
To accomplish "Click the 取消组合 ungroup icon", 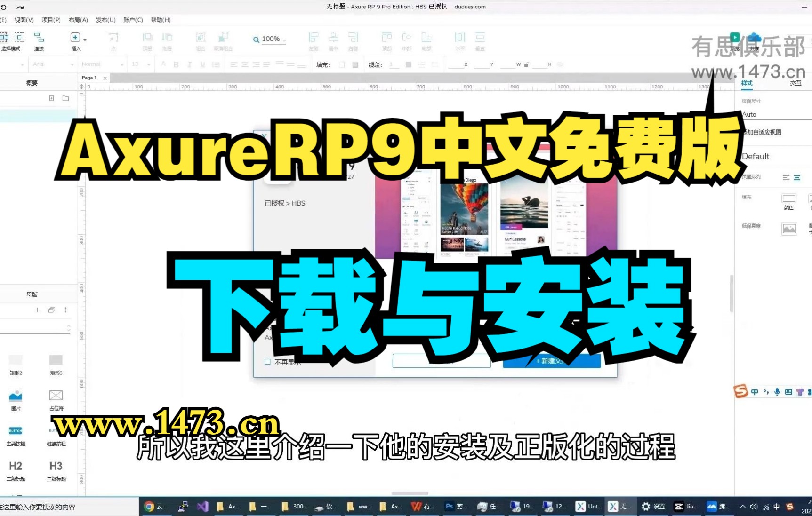I will (x=223, y=38).
